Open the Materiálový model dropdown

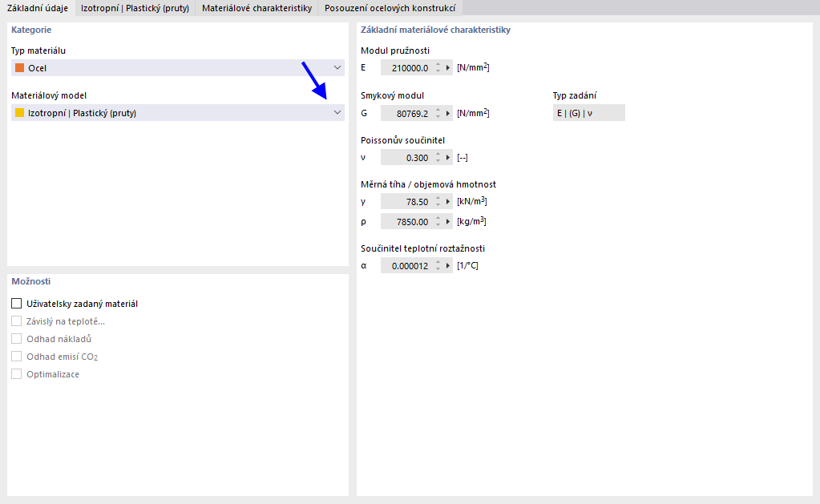pos(178,112)
